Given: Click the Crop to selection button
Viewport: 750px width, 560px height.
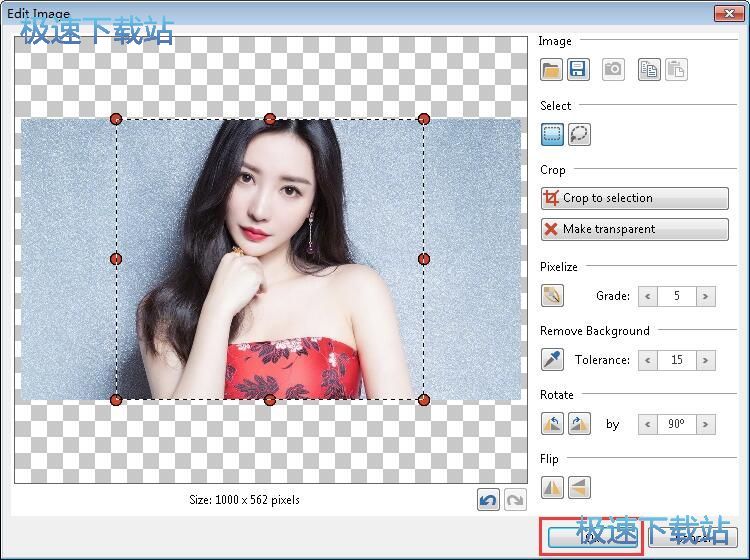Looking at the screenshot, I should (x=635, y=198).
